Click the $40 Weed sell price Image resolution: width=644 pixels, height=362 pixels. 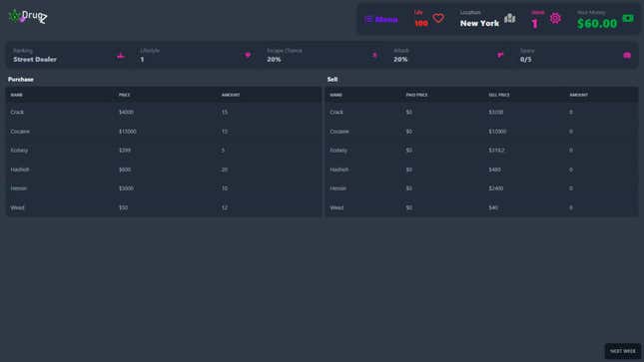[493, 207]
